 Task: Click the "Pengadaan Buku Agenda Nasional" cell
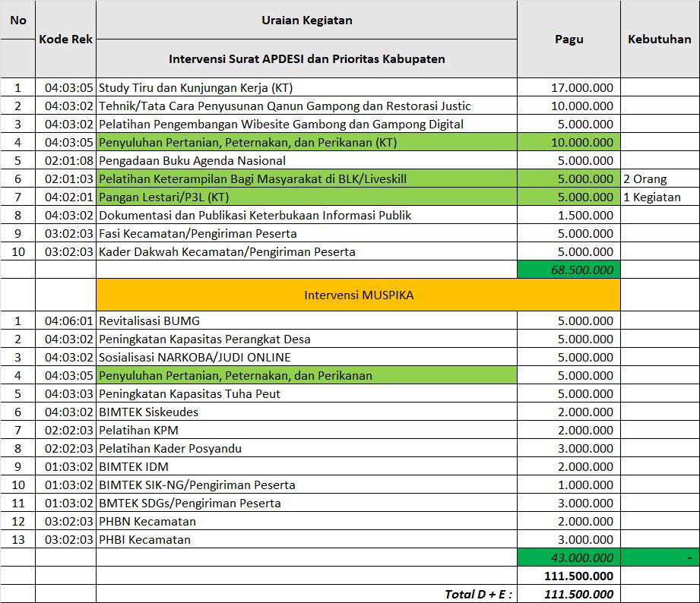[x=306, y=160]
